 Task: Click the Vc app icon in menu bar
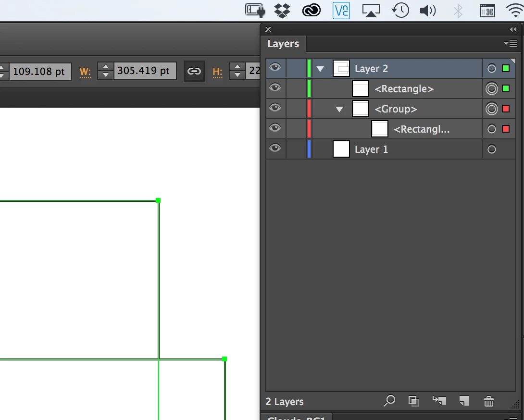[x=341, y=11]
